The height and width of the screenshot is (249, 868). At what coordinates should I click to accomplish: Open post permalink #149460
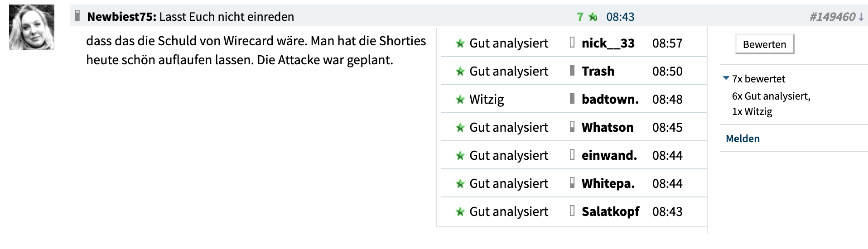[832, 17]
